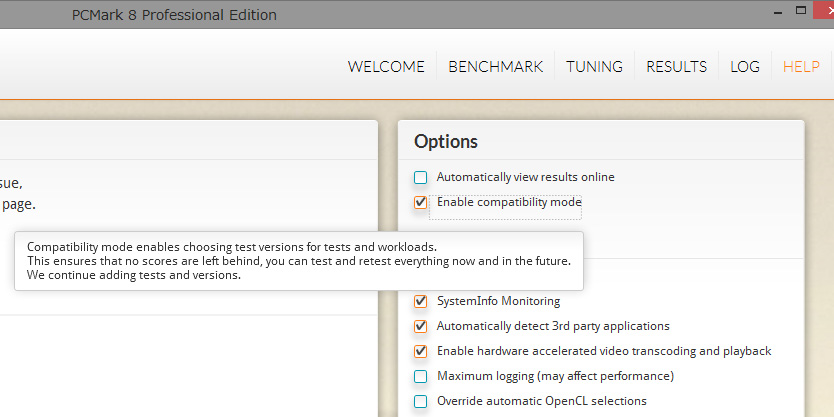Open the WELCOME tab
834x417 pixels.
[386, 67]
